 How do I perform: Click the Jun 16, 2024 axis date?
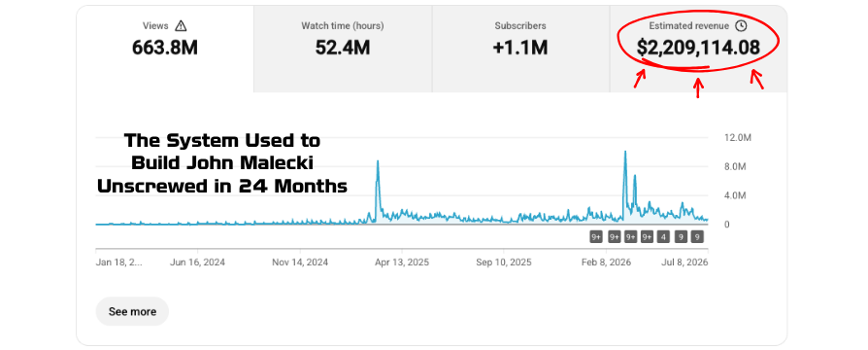coord(198,262)
